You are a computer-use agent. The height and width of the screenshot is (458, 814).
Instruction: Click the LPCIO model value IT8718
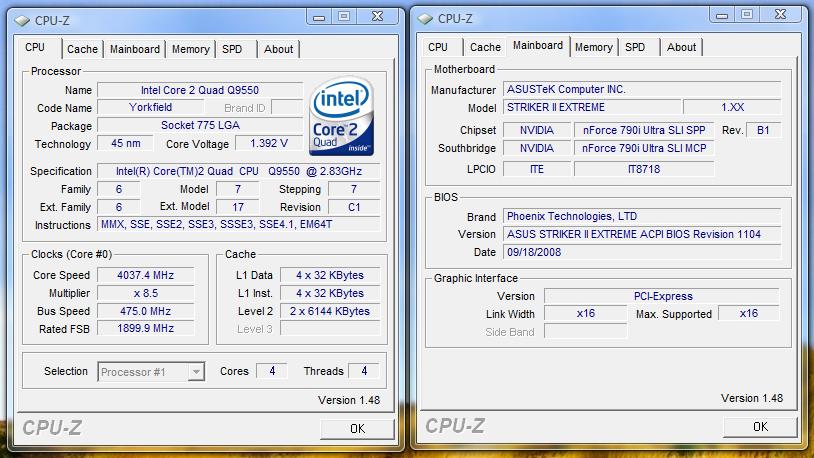[644, 169]
